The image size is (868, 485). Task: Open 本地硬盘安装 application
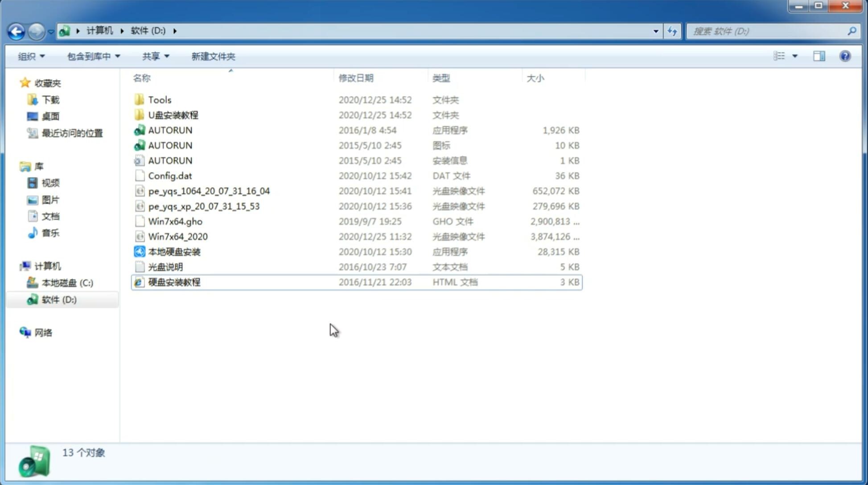coord(173,251)
